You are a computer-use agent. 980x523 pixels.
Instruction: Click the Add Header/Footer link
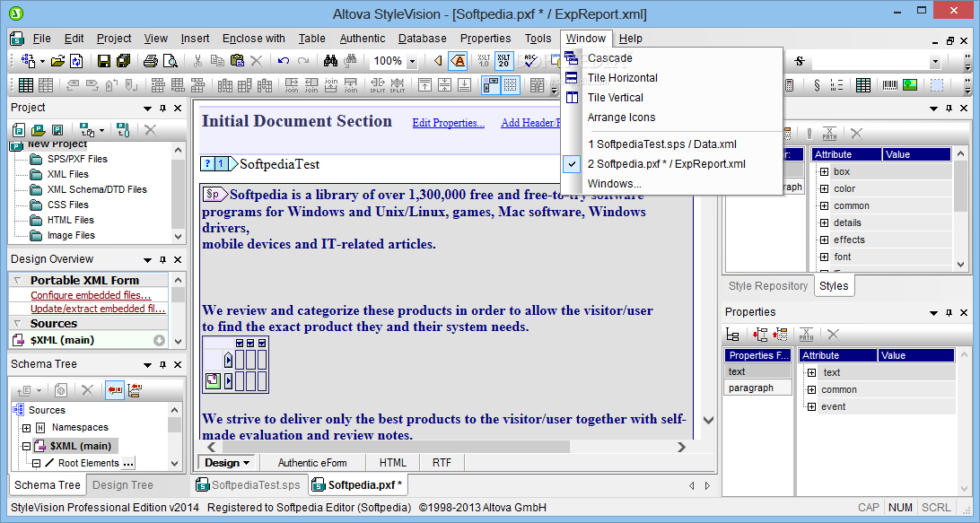coord(530,123)
